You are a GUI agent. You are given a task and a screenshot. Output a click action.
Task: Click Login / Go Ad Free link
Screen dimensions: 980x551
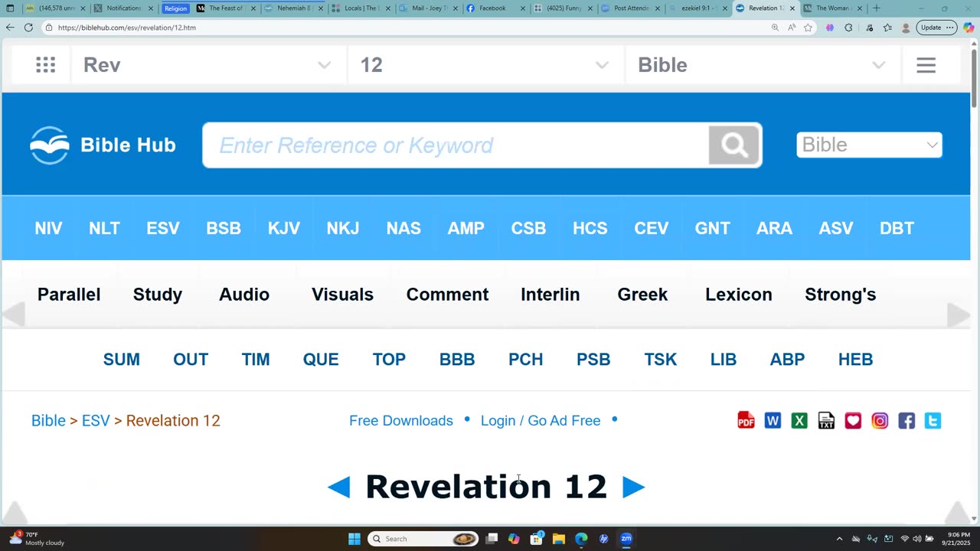[x=541, y=420]
